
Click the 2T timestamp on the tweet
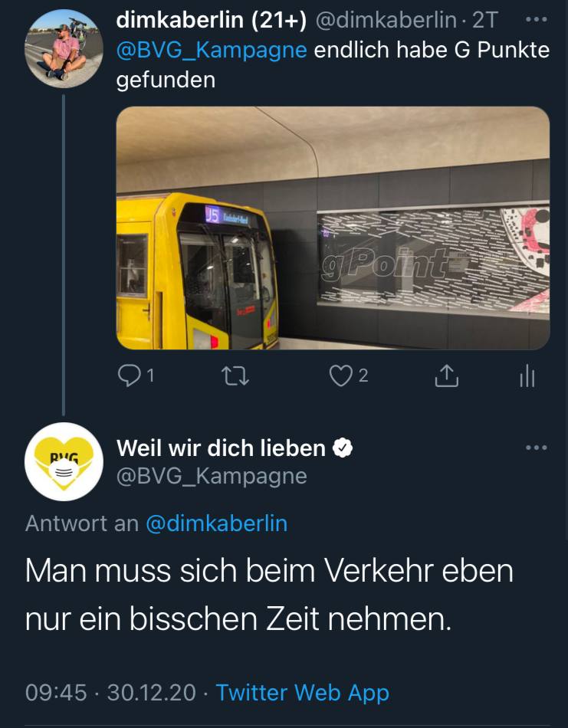484,20
